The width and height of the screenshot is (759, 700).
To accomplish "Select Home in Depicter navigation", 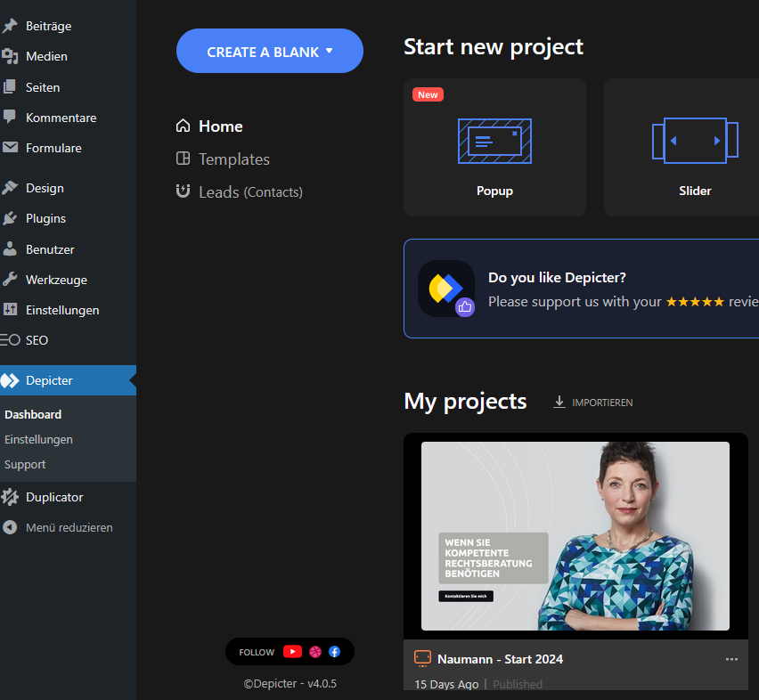I will pos(220,126).
